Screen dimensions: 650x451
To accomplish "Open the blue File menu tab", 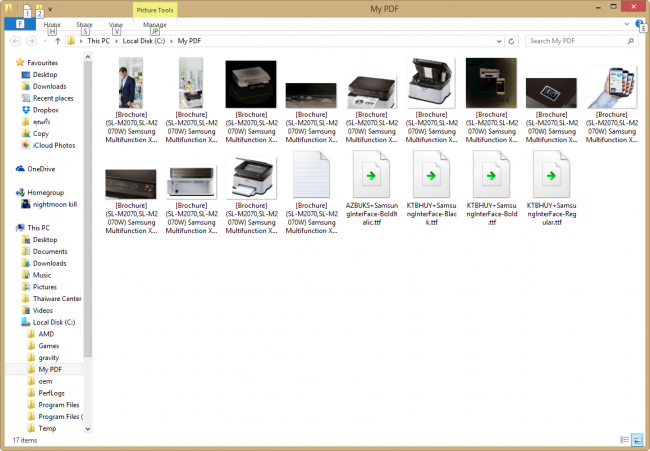I will pyautogui.click(x=19, y=24).
